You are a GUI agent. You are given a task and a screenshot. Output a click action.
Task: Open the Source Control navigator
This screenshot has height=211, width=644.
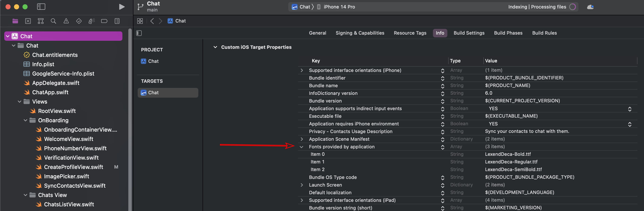tap(28, 21)
